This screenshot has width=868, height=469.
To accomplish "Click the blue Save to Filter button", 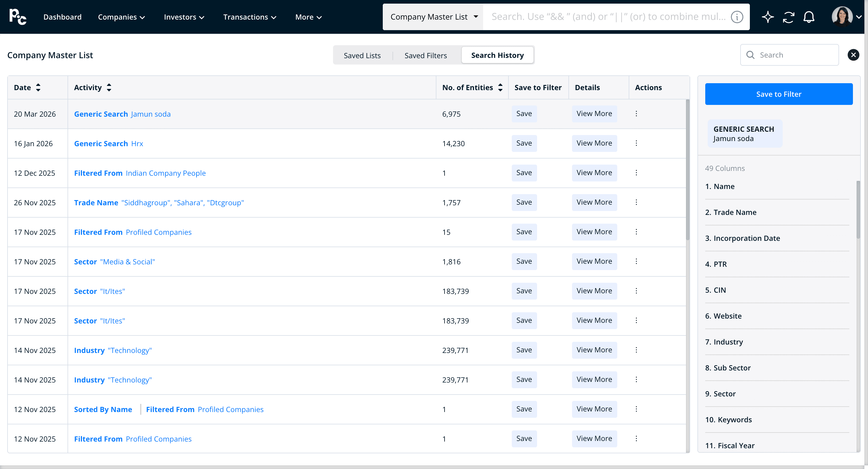I will tap(779, 94).
